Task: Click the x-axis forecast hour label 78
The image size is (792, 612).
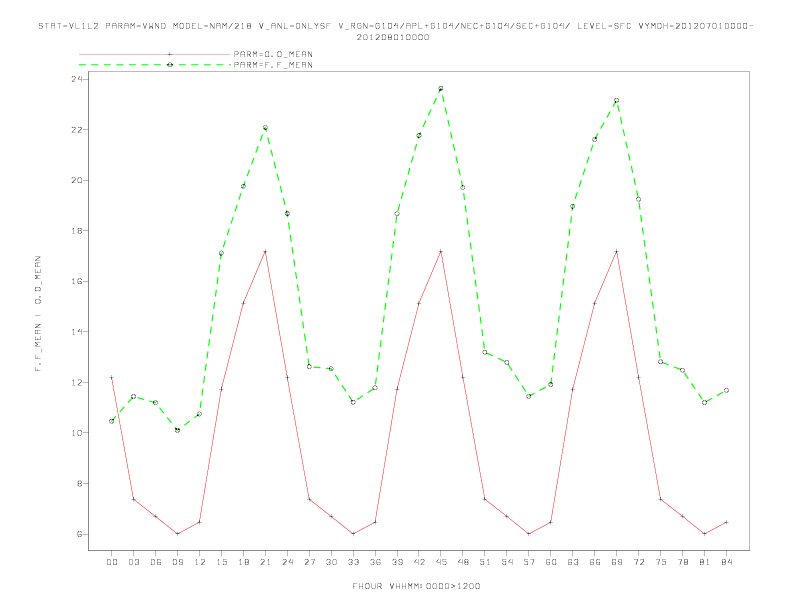Action: point(683,562)
